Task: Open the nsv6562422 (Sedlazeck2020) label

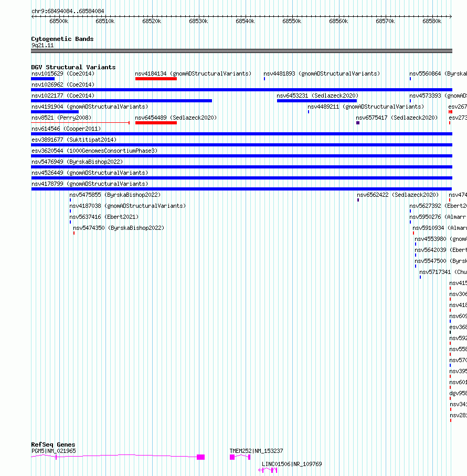Action: click(398, 195)
